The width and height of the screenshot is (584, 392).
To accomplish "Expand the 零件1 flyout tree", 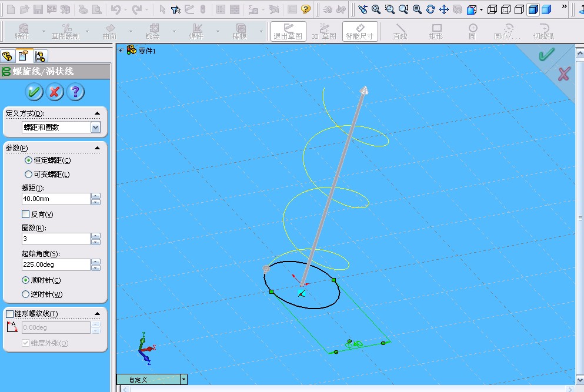I will pyautogui.click(x=121, y=50).
